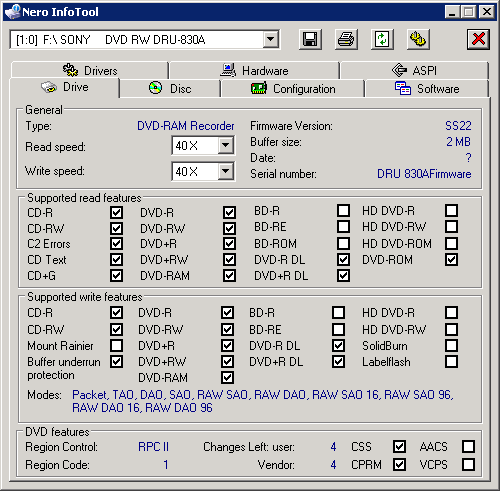Toggle Mount Rainier write checkbox
Screen dimensions: 500x491
point(116,345)
